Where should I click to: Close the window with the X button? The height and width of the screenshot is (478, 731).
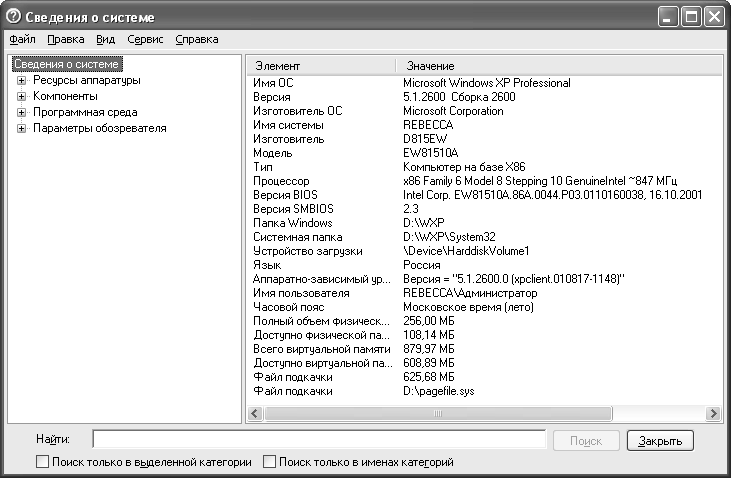pyautogui.click(x=714, y=17)
